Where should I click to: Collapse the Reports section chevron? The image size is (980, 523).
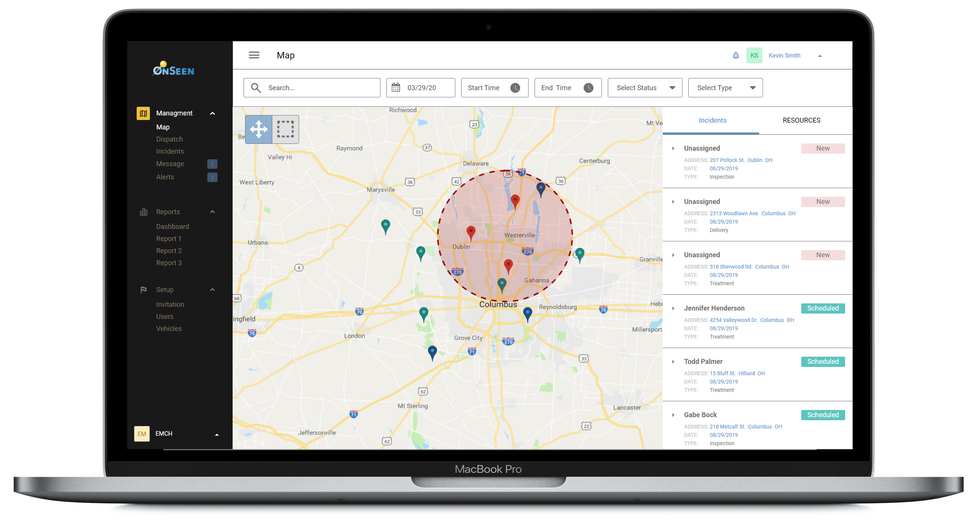click(213, 212)
